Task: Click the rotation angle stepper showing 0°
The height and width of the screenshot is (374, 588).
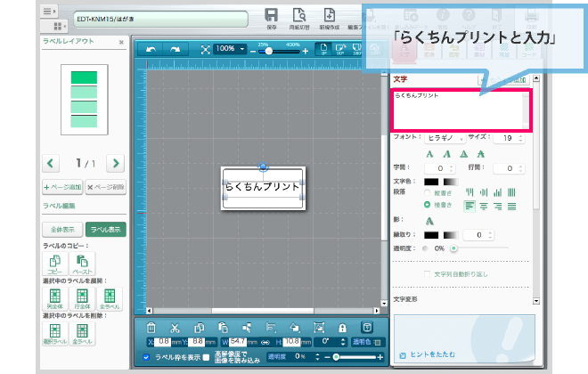Action: 342,342
